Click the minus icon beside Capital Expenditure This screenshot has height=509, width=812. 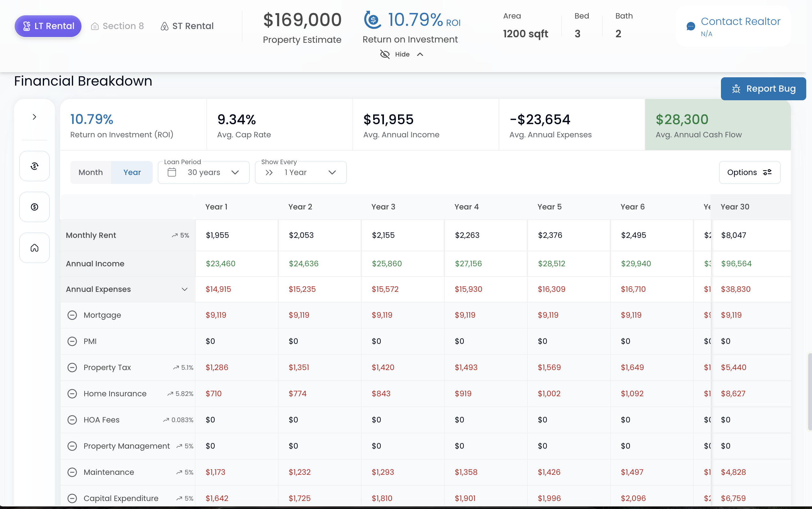tap(72, 498)
